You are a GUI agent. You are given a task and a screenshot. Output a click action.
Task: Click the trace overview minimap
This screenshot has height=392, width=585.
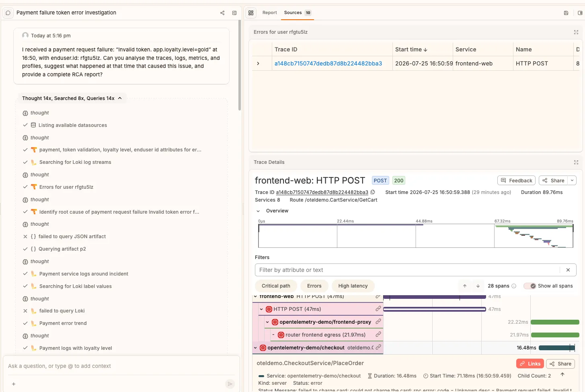tap(416, 236)
